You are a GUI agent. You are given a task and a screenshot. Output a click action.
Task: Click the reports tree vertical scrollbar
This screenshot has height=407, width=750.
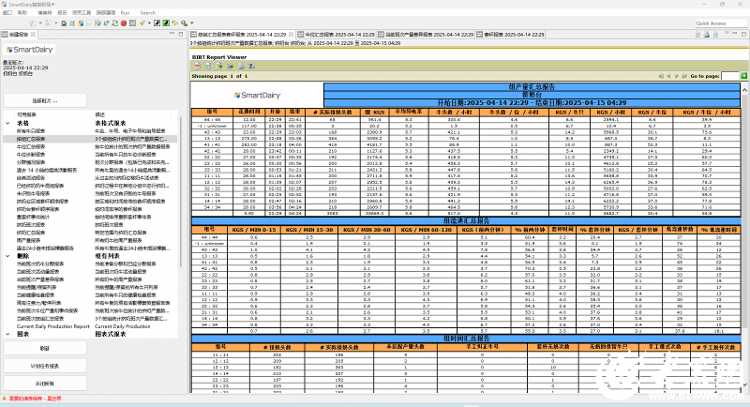click(x=180, y=191)
